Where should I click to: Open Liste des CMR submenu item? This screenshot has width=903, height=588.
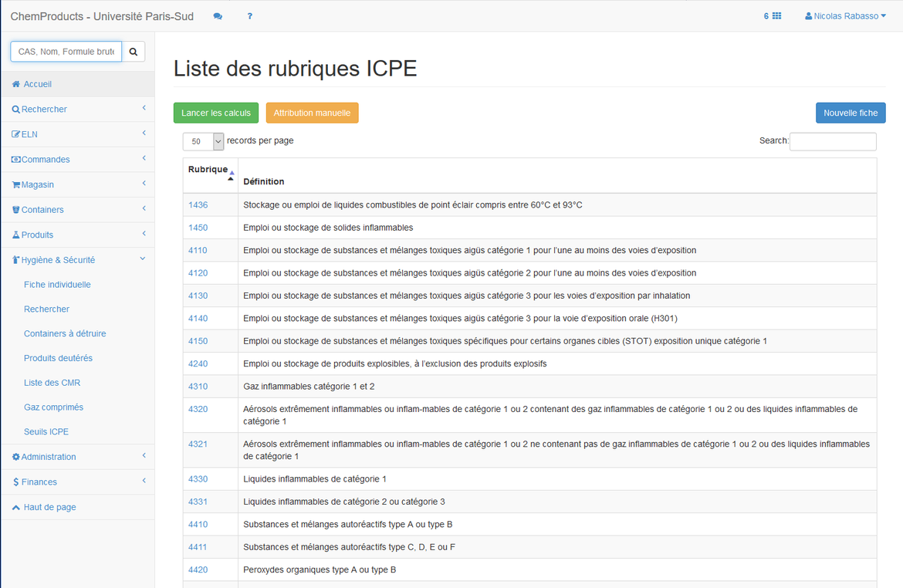point(52,383)
